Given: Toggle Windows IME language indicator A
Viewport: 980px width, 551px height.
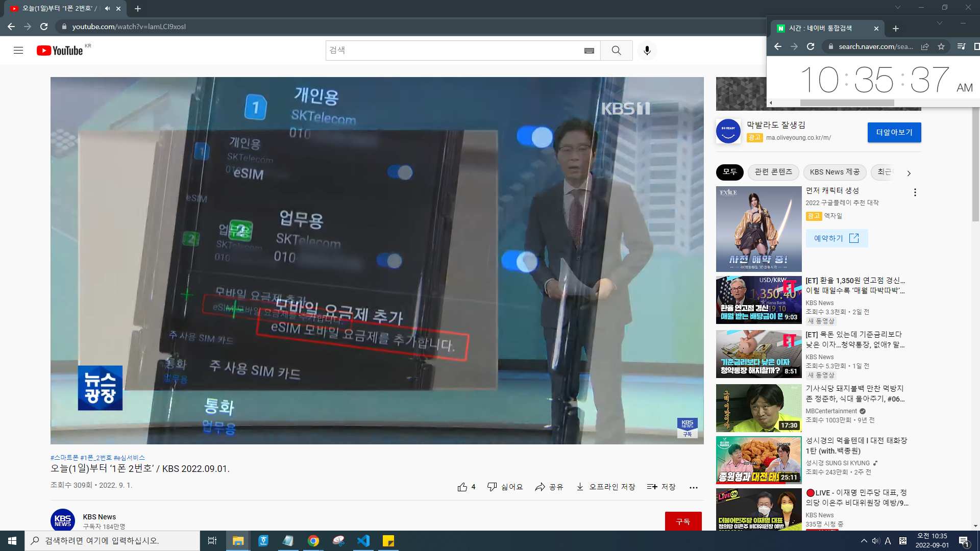Looking at the screenshot, I should coord(888,541).
